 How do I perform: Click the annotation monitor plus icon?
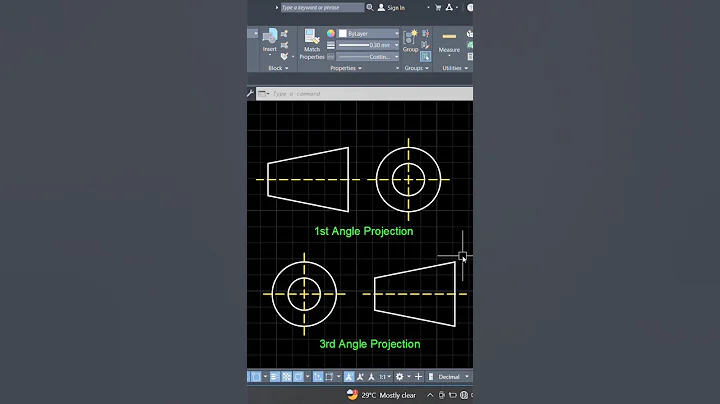click(418, 377)
